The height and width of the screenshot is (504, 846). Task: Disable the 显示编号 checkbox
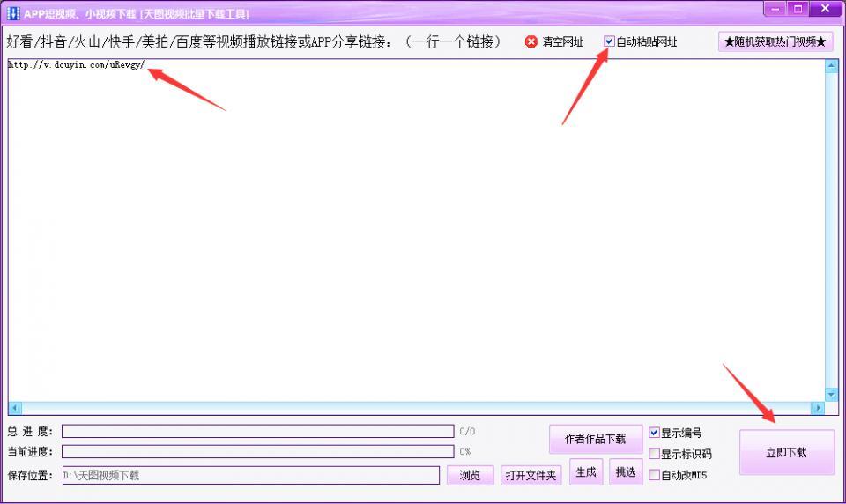[x=654, y=433]
